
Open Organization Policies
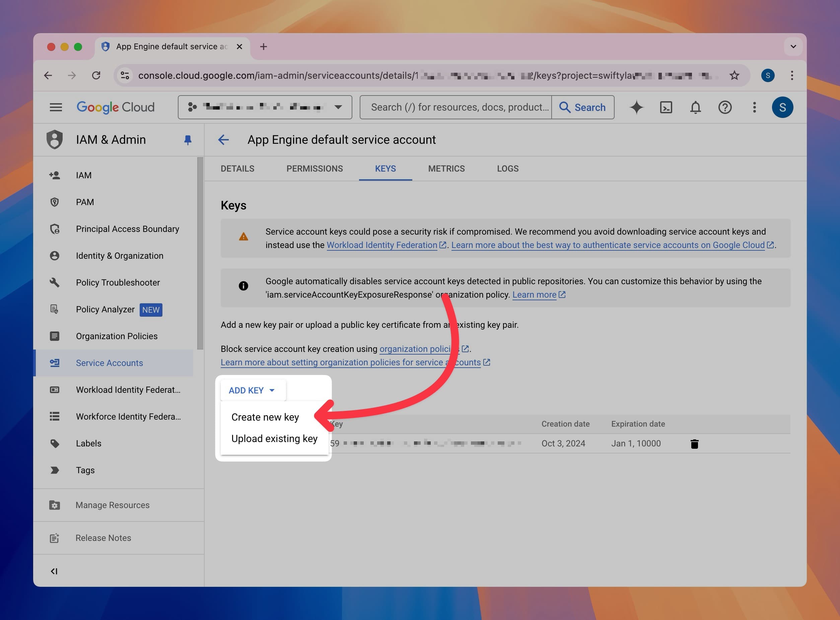(114, 336)
